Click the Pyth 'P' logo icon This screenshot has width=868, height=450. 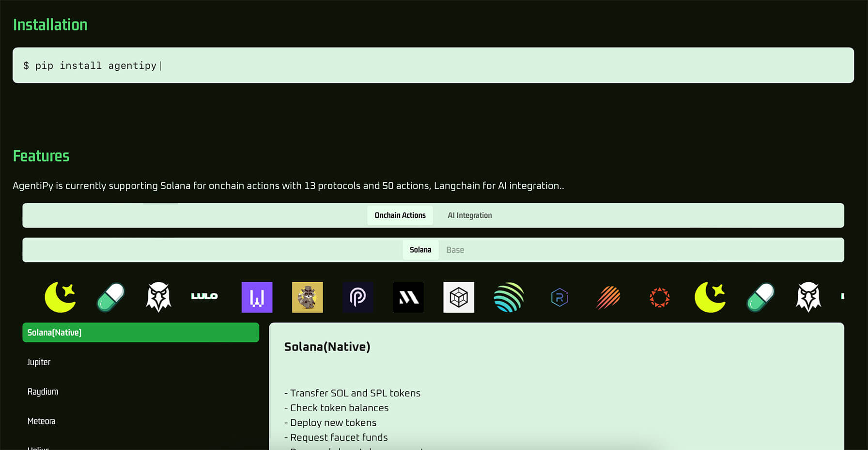pos(358,297)
